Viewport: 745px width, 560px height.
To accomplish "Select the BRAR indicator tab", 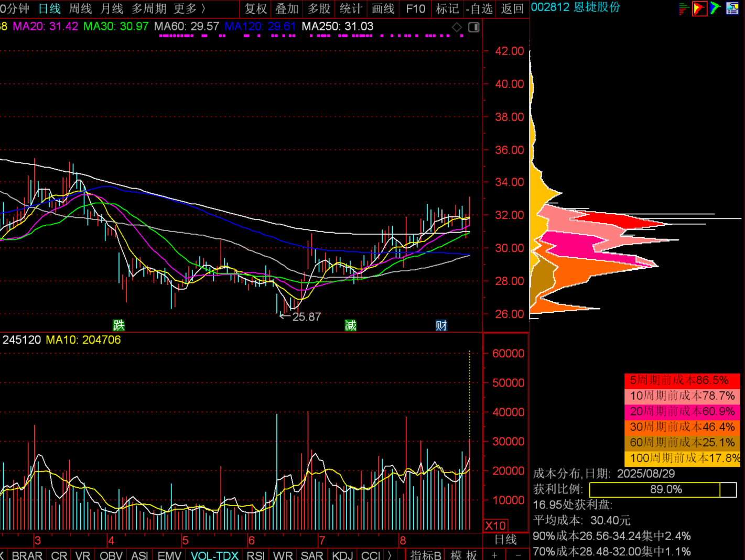I will (x=27, y=555).
